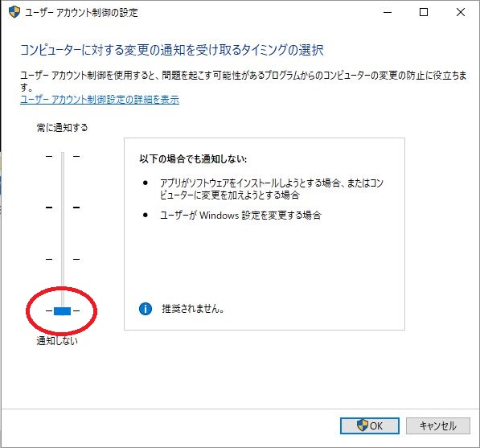This screenshot has height=448, width=480.
Task: Click the 推奨されません text in description panel
Action: pyautogui.click(x=193, y=309)
